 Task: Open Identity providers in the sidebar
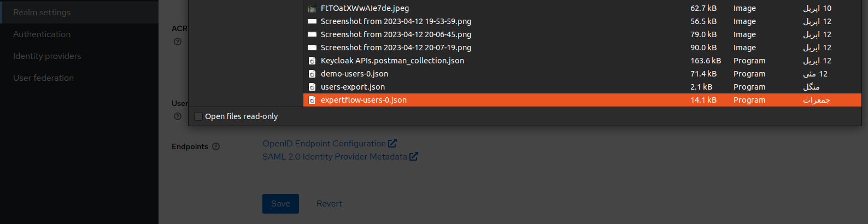pyautogui.click(x=47, y=56)
